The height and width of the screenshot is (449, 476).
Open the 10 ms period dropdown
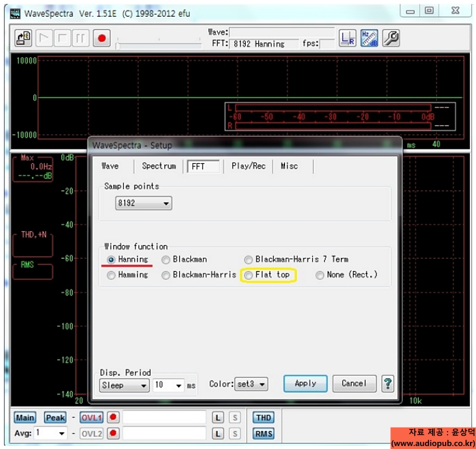coord(168,385)
